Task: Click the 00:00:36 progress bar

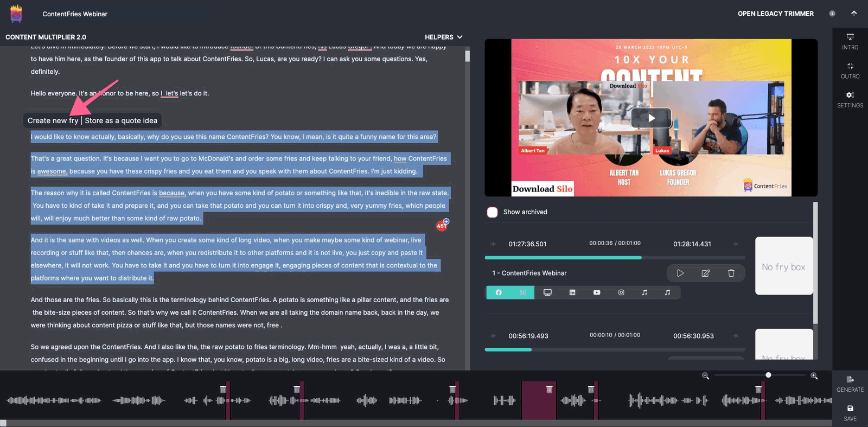Action: [x=615, y=258]
